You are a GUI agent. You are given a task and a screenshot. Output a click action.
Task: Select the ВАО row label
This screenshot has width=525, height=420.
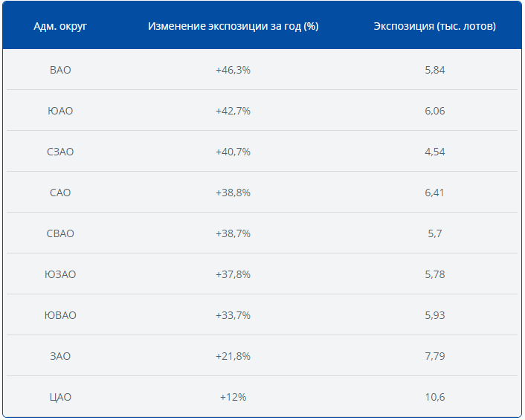pyautogui.click(x=60, y=70)
